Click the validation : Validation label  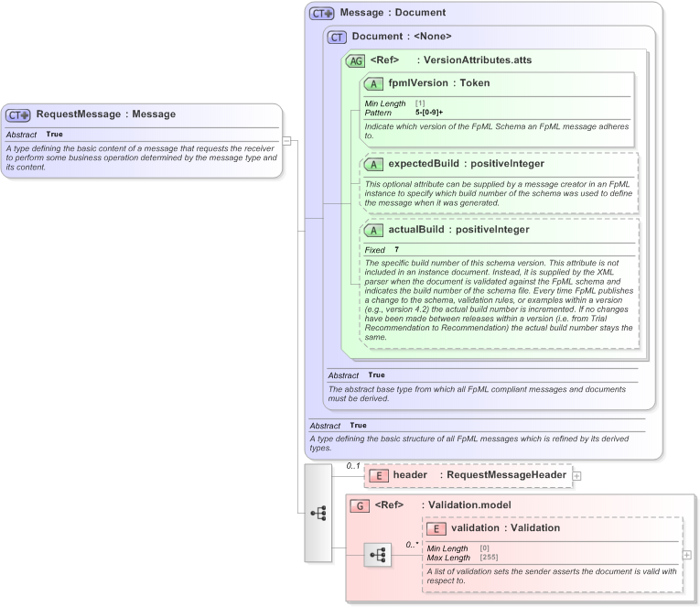pos(505,528)
